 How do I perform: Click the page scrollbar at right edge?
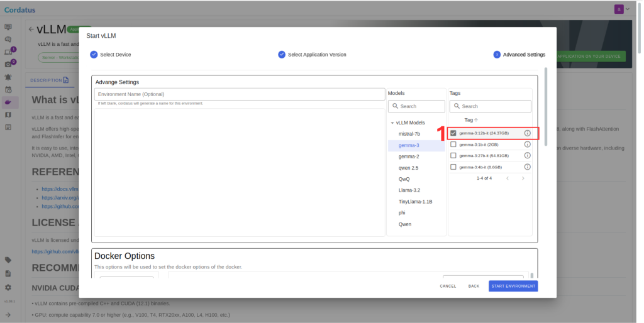tap(639, 29)
